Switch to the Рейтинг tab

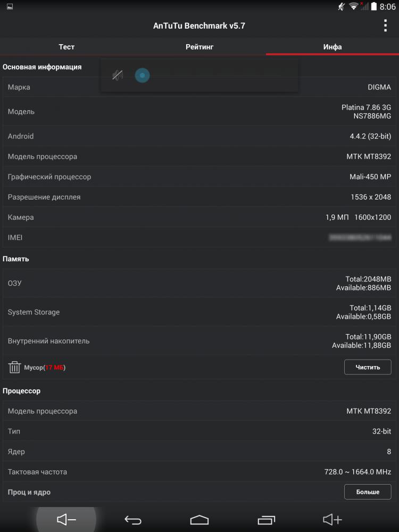[x=199, y=47]
